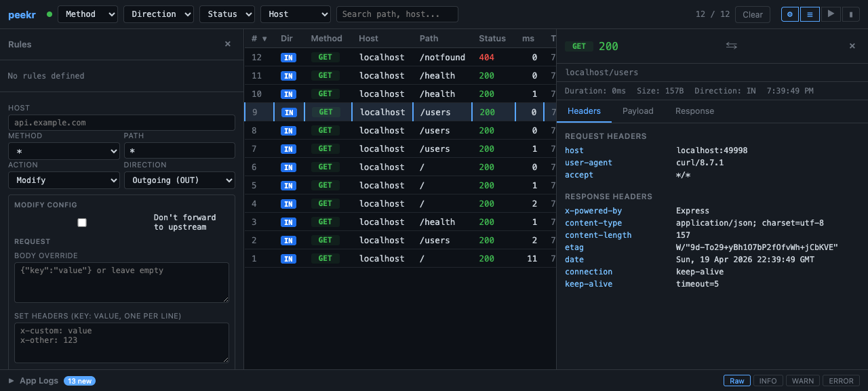Viewport: 868px width, 391px height.
Task: Switch to the Payload tab
Action: (638, 111)
